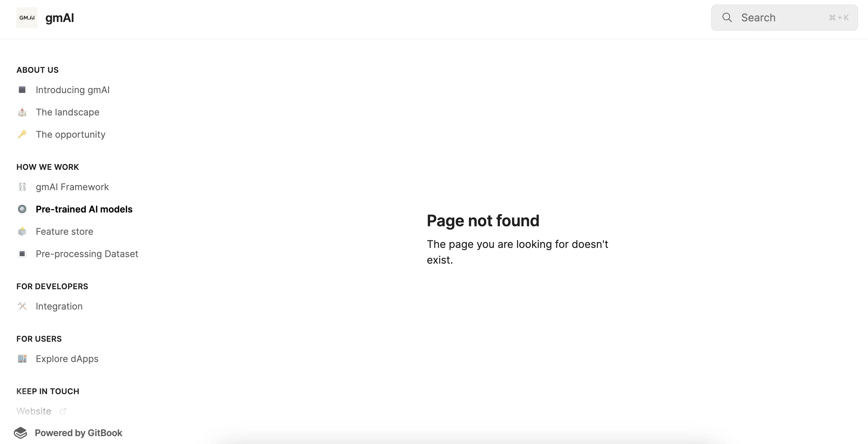Select the gmAI Framework menu item

tap(72, 187)
